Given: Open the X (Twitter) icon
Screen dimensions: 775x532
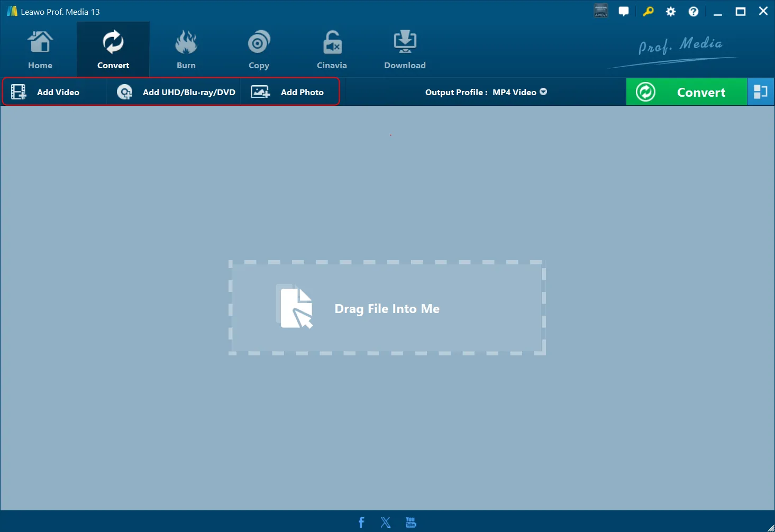Looking at the screenshot, I should (x=386, y=522).
